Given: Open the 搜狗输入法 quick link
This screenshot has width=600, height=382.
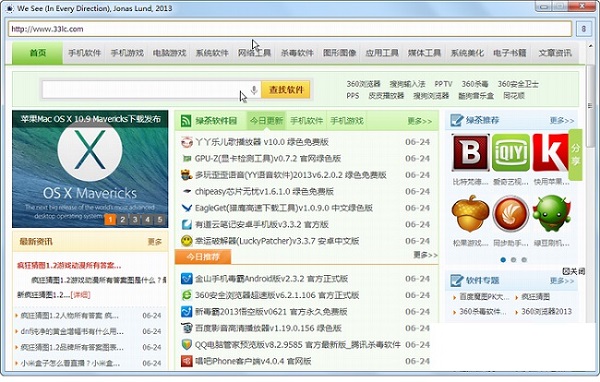Looking at the screenshot, I should coord(408,84).
